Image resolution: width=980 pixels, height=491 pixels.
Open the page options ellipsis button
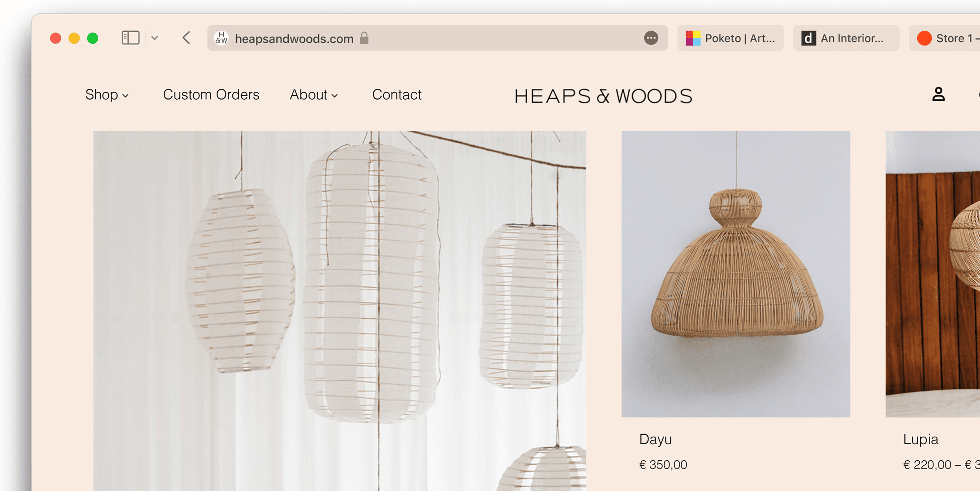pyautogui.click(x=651, y=38)
